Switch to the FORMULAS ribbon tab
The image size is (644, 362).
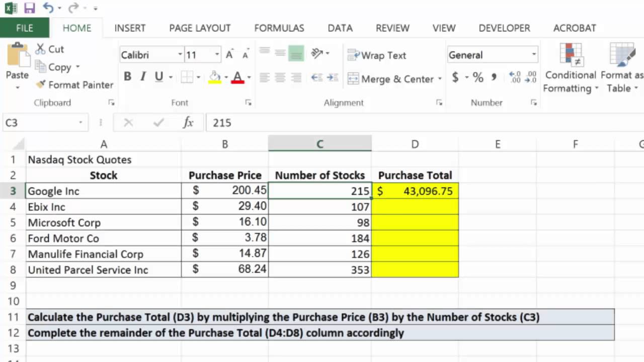[279, 28]
